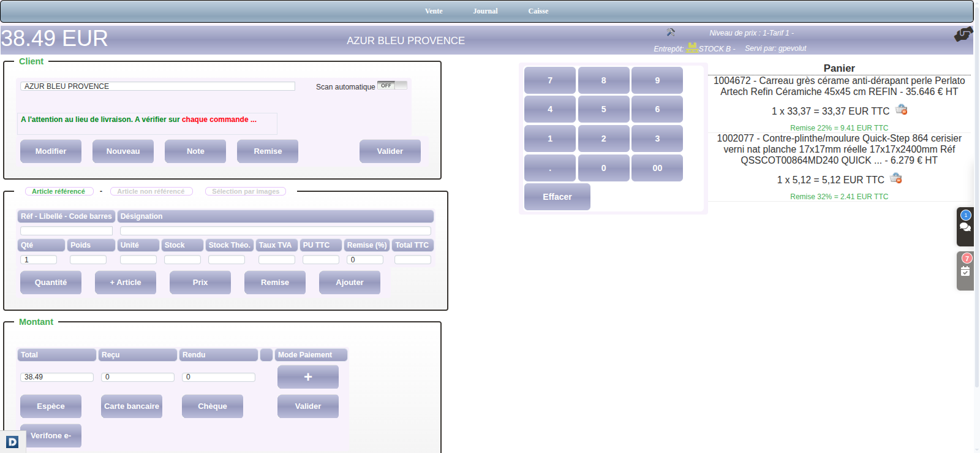Click the Prix button
Image resolution: width=980 pixels, height=453 pixels.
pos(200,283)
